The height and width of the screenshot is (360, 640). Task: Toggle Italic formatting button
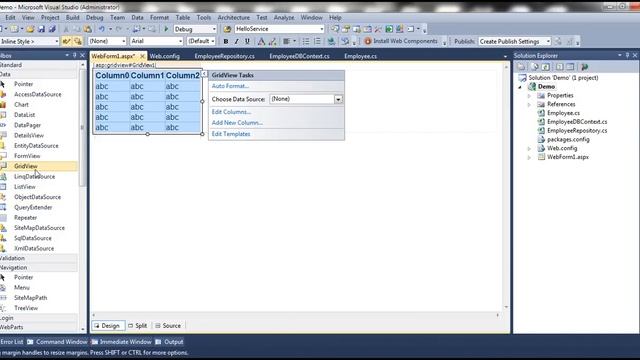click(x=236, y=41)
